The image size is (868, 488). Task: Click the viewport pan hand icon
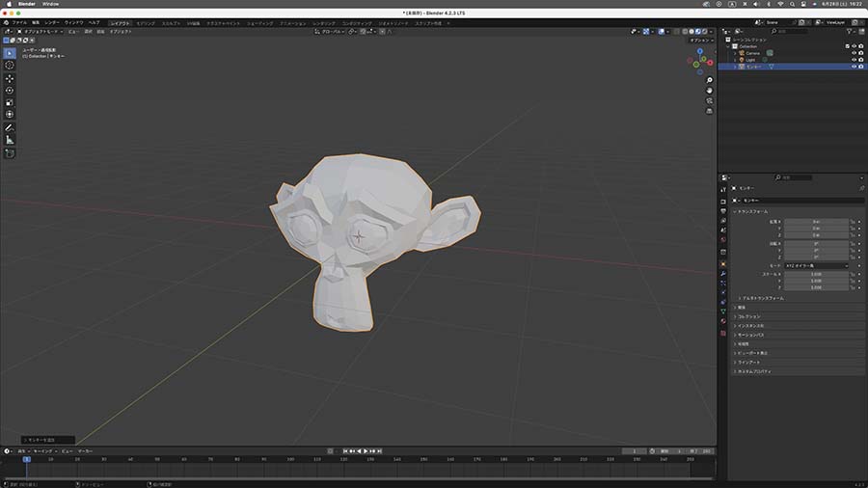coord(709,91)
